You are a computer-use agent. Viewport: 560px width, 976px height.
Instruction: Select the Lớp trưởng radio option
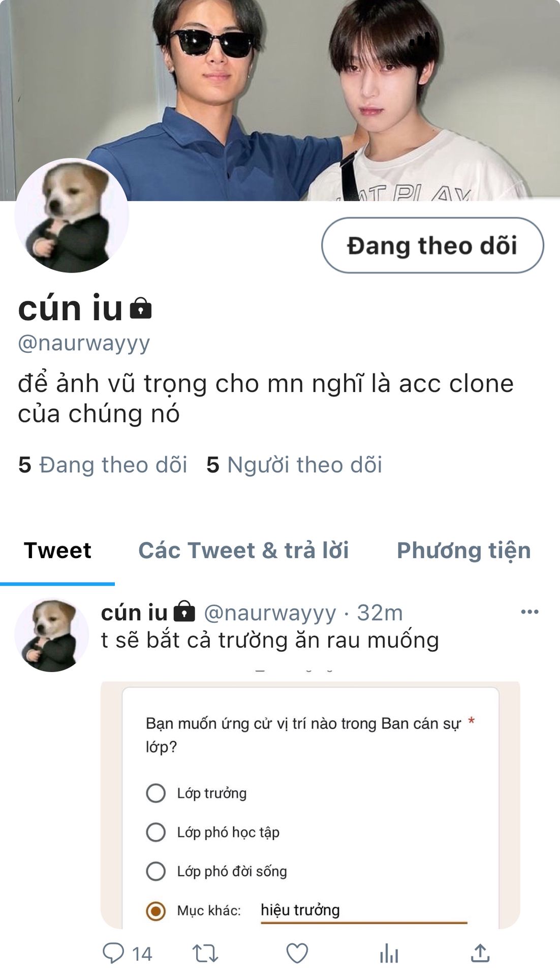(155, 793)
